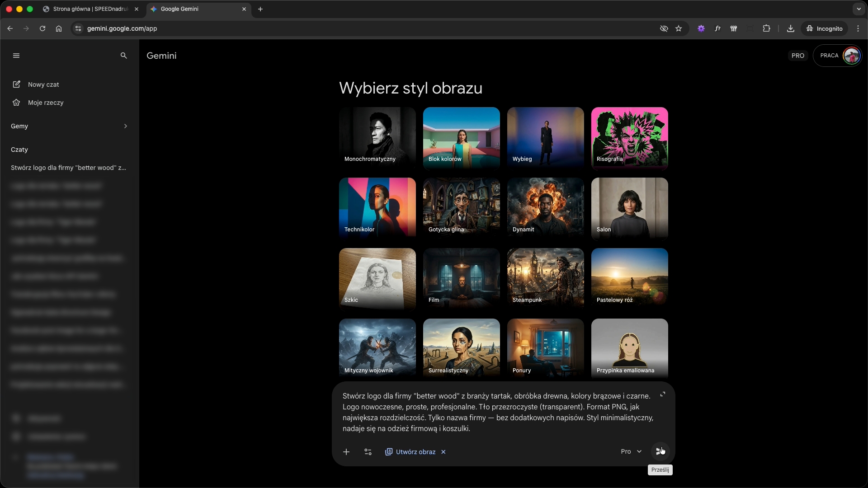Click the tracking protection eye icon
This screenshot has height=488, width=868.
pos(664,28)
